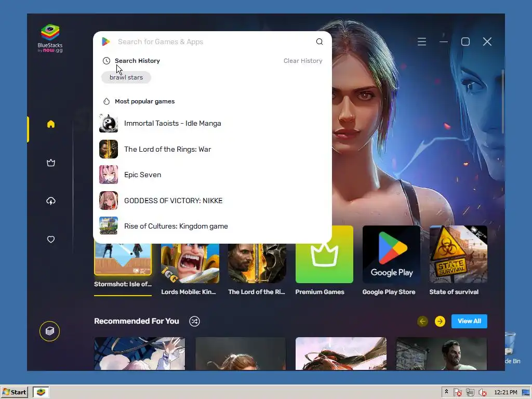Open Stormshot: Isle of... game tile
532x399 pixels.
tap(123, 265)
